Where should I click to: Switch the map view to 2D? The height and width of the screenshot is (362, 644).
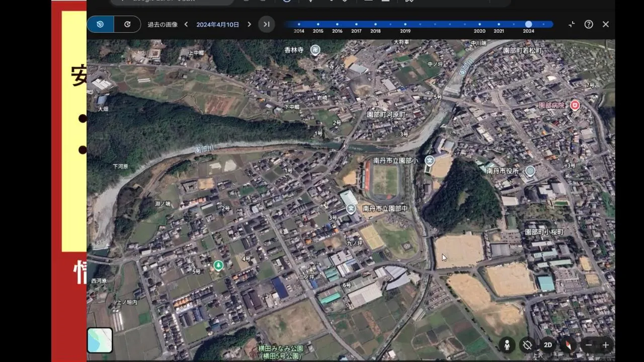pos(548,345)
